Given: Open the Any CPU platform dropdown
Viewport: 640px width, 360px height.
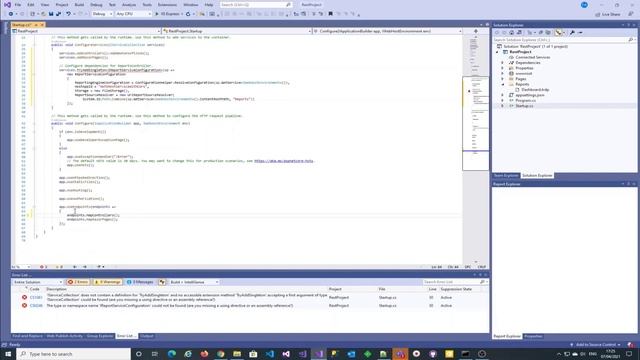Looking at the screenshot, I should pyautogui.click(x=133, y=14).
